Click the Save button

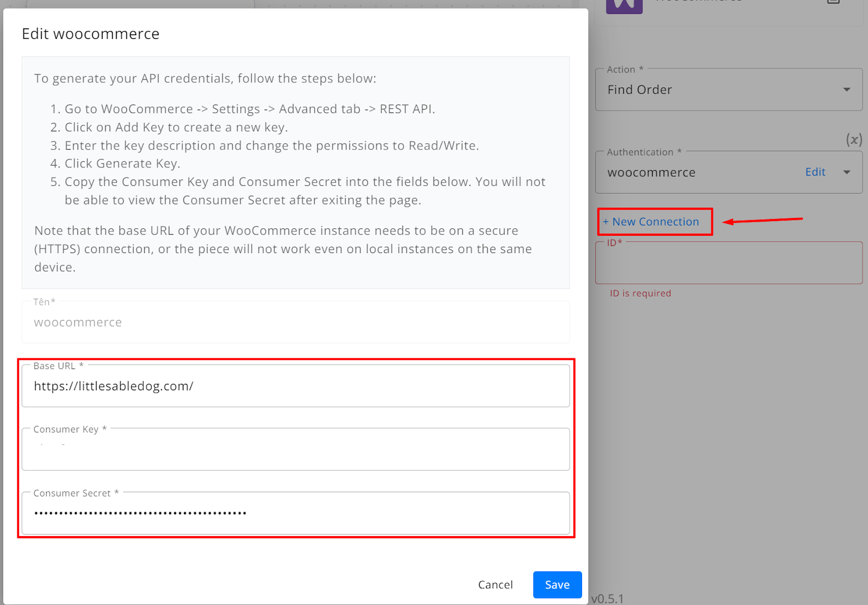[x=557, y=584]
